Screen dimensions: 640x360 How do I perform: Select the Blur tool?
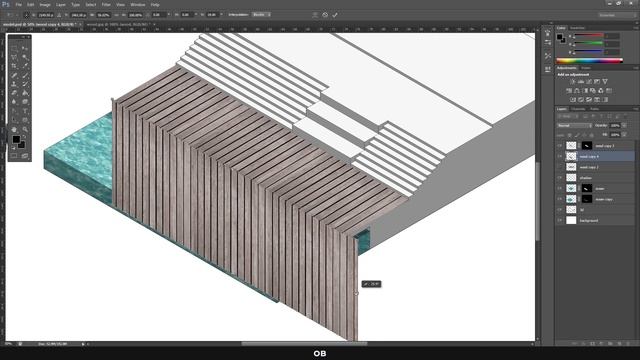tap(14, 102)
